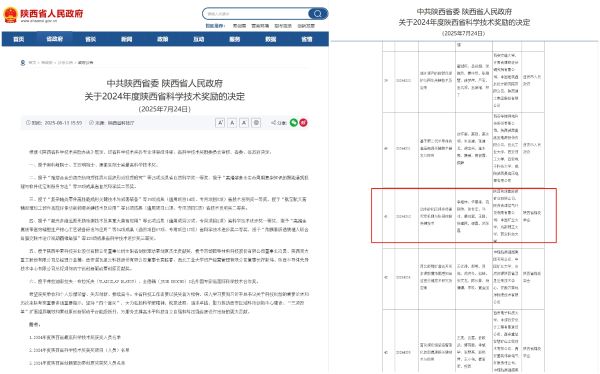Screen dimensions: 600x374
Task: Click the share arrow icon beside 分享
Action: click(x=273, y=123)
